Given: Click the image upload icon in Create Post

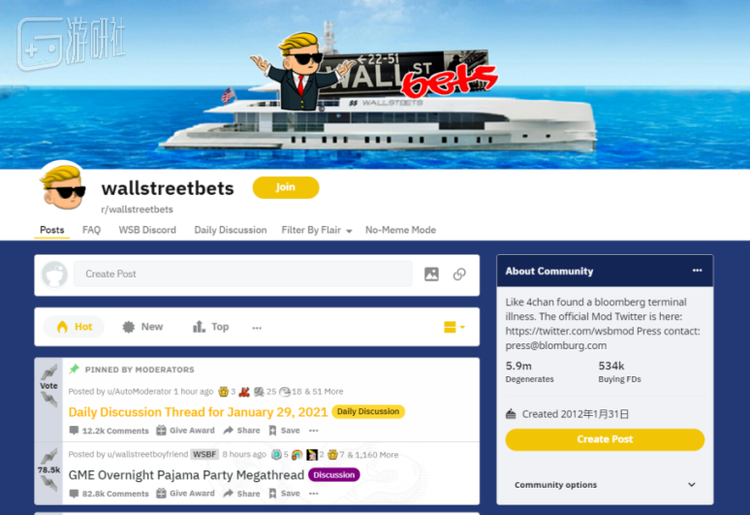Looking at the screenshot, I should tap(431, 274).
